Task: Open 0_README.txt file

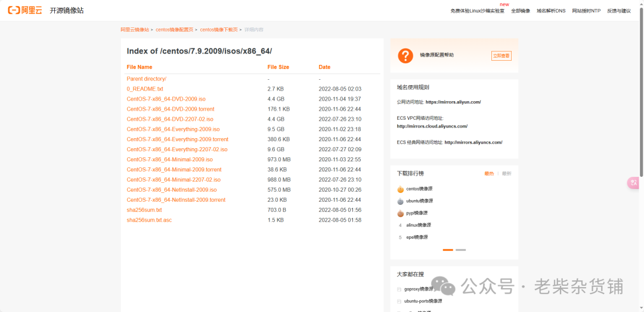Action: coord(145,89)
